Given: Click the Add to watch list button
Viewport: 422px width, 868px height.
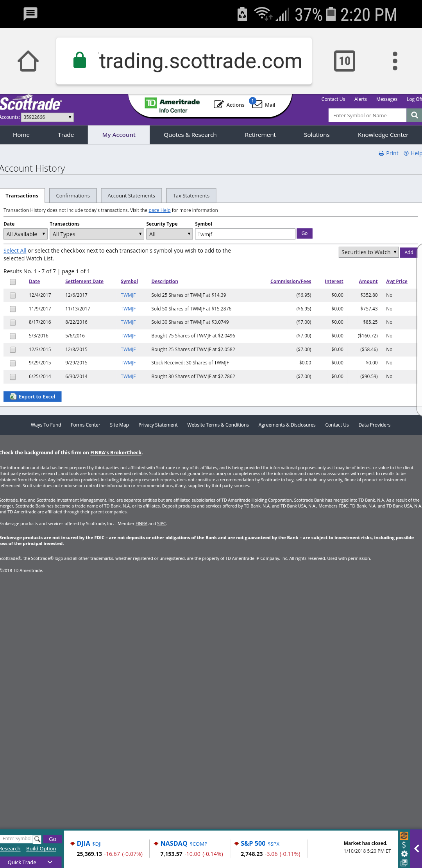Looking at the screenshot, I should coord(409,252).
